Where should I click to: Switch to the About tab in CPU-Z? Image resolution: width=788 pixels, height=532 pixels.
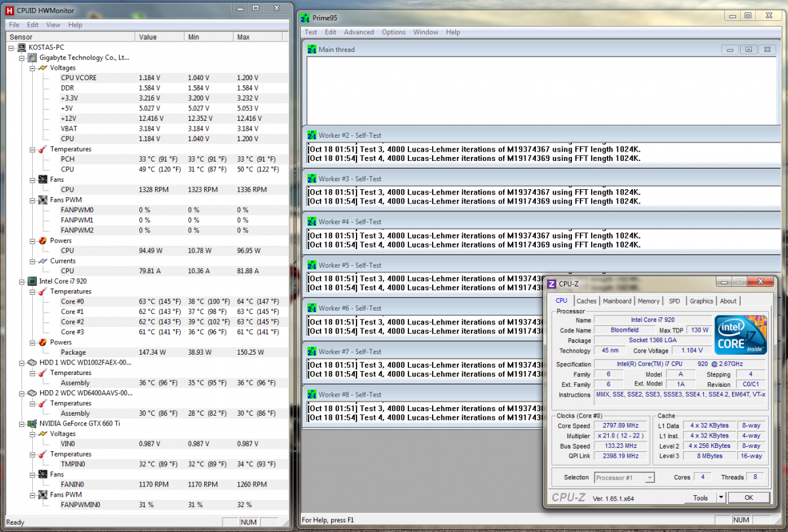[x=728, y=301]
